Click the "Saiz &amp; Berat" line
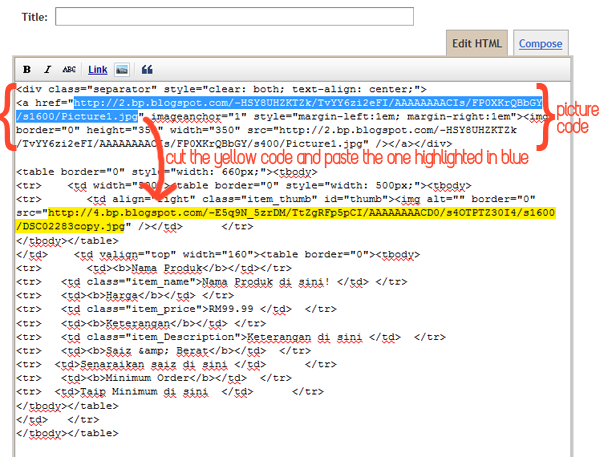Image resolution: width=600 pixels, height=457 pixels. click(163, 351)
